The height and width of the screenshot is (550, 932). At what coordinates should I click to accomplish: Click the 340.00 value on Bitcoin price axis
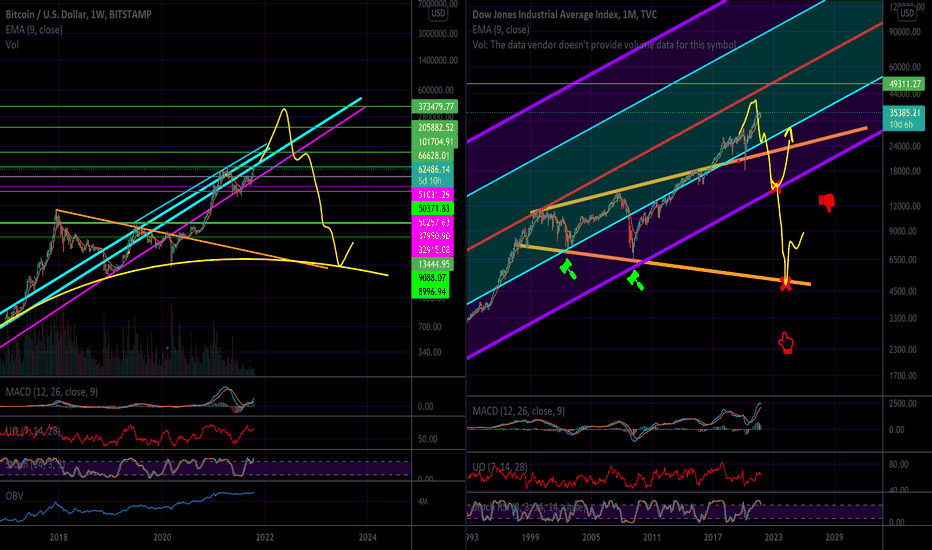429,353
